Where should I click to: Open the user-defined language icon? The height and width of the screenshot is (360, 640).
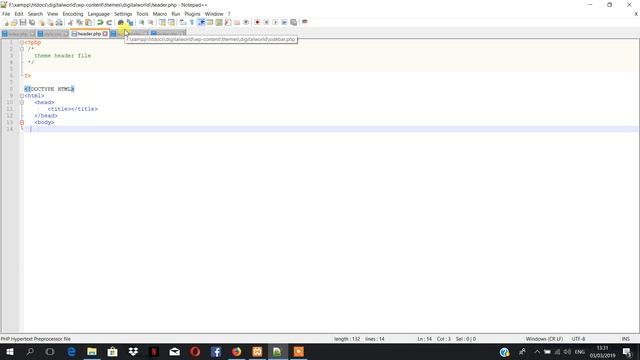[x=210, y=22]
